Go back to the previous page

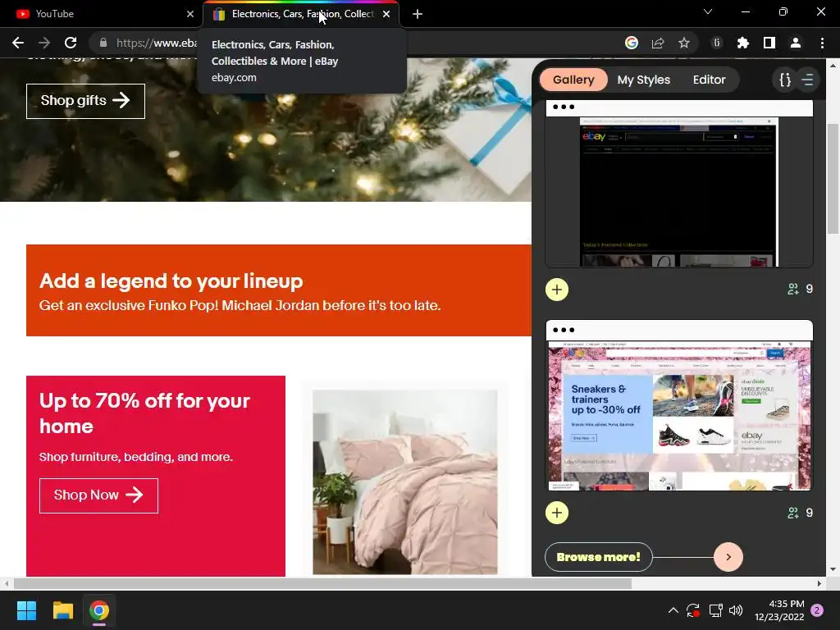(x=18, y=43)
